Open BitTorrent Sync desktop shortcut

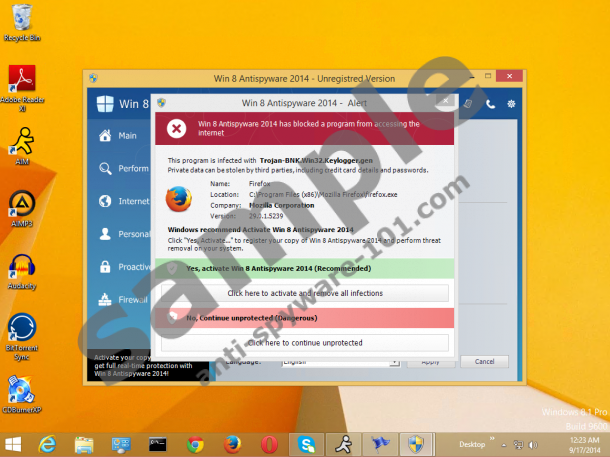click(x=22, y=336)
